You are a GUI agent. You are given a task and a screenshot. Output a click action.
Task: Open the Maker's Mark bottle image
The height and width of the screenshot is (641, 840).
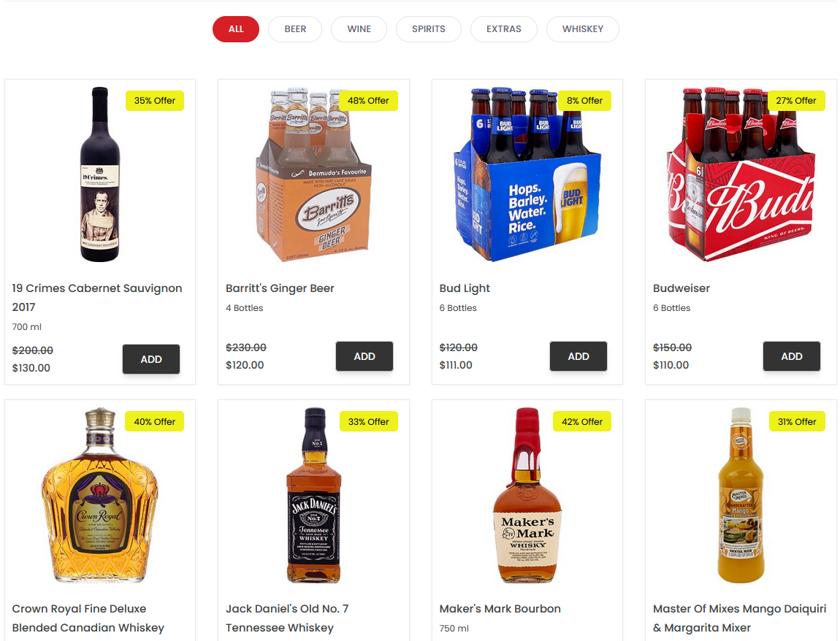[527, 495]
